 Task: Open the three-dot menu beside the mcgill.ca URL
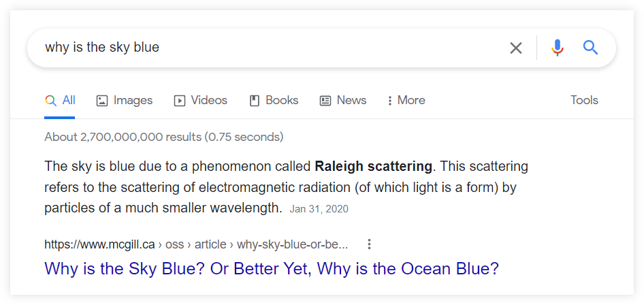tap(369, 244)
